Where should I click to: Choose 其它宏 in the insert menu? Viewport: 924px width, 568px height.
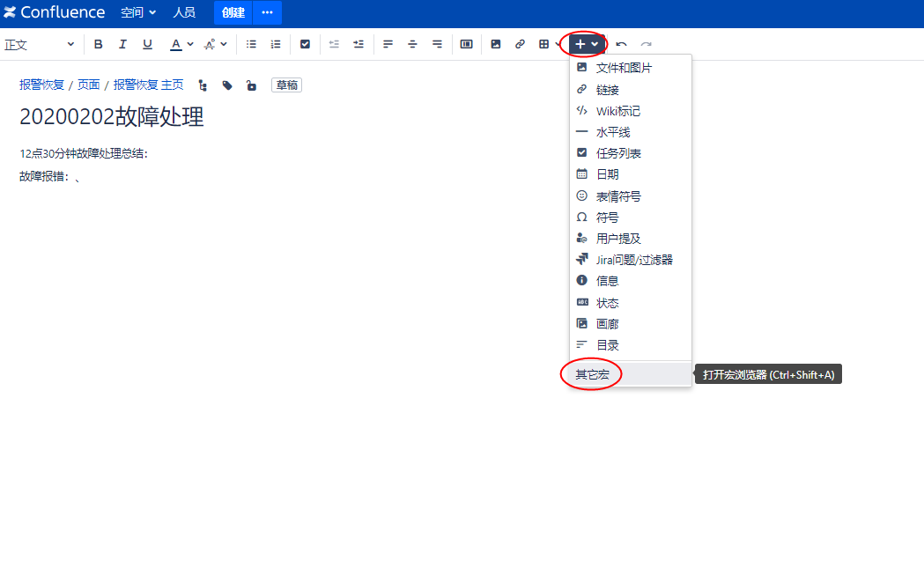592,374
